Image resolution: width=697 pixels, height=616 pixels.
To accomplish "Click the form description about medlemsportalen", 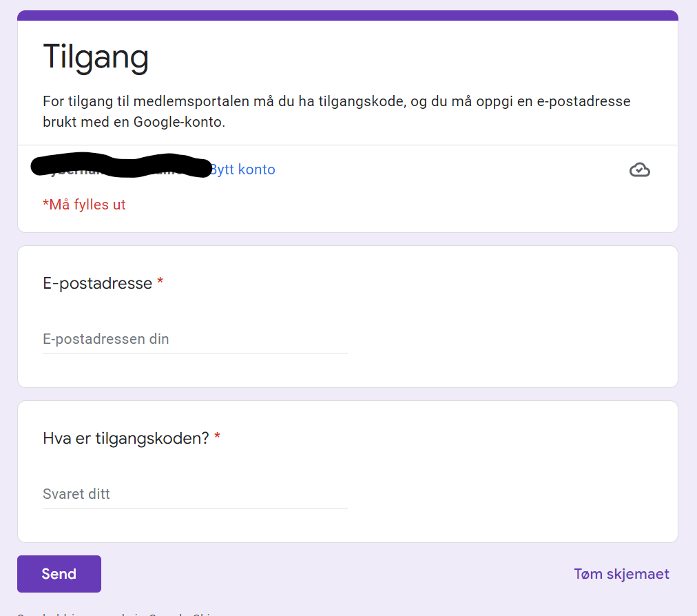I will click(336, 112).
